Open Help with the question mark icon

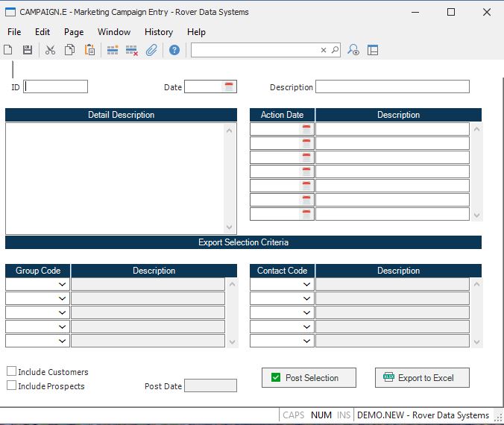click(x=174, y=50)
